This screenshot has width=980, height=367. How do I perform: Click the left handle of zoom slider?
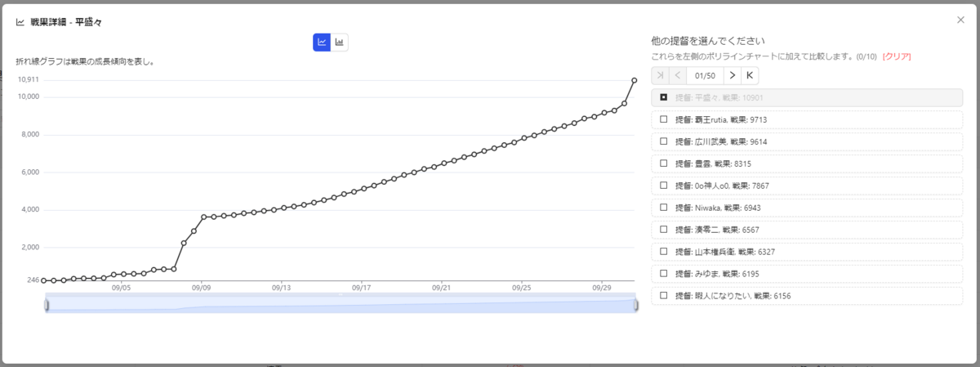[46, 305]
